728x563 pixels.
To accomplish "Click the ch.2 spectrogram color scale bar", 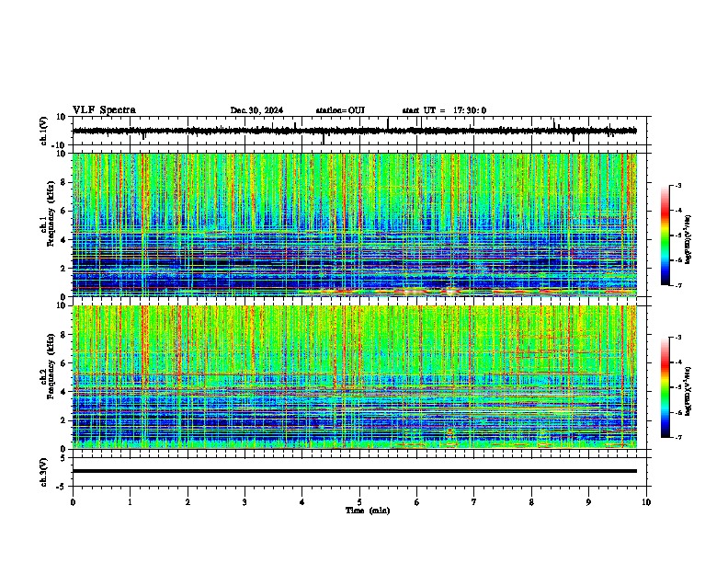I will pyautogui.click(x=665, y=387).
